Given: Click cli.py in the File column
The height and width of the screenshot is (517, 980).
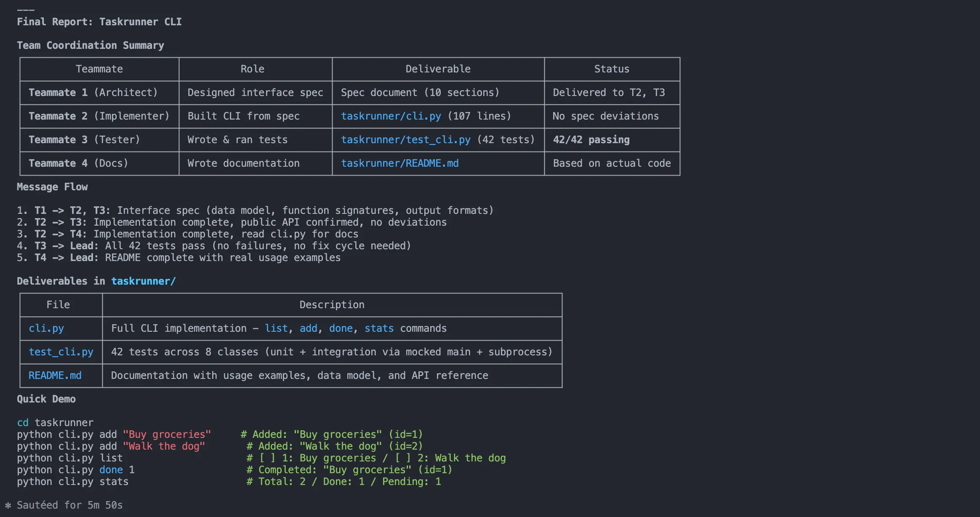Looking at the screenshot, I should [x=46, y=328].
